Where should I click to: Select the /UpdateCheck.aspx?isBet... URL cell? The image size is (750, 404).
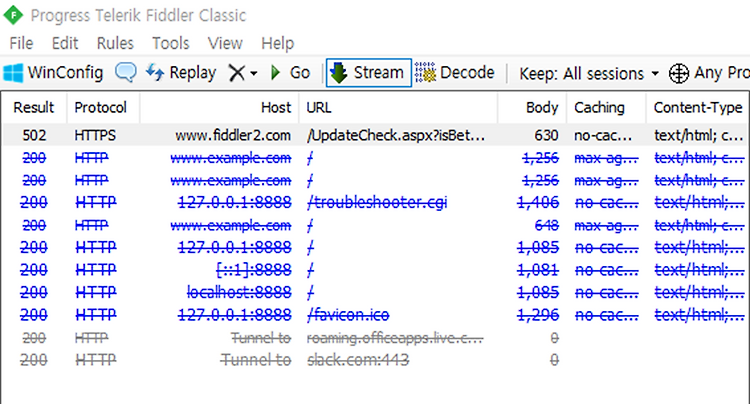coord(396,135)
